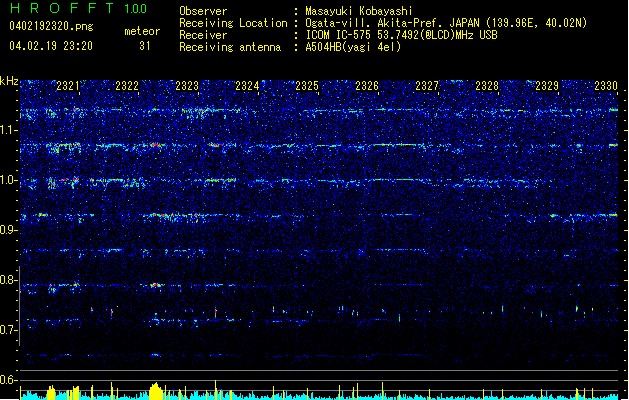Click the 0.9 kHz axis label
Screen dimensions: 629x400
point(9,230)
